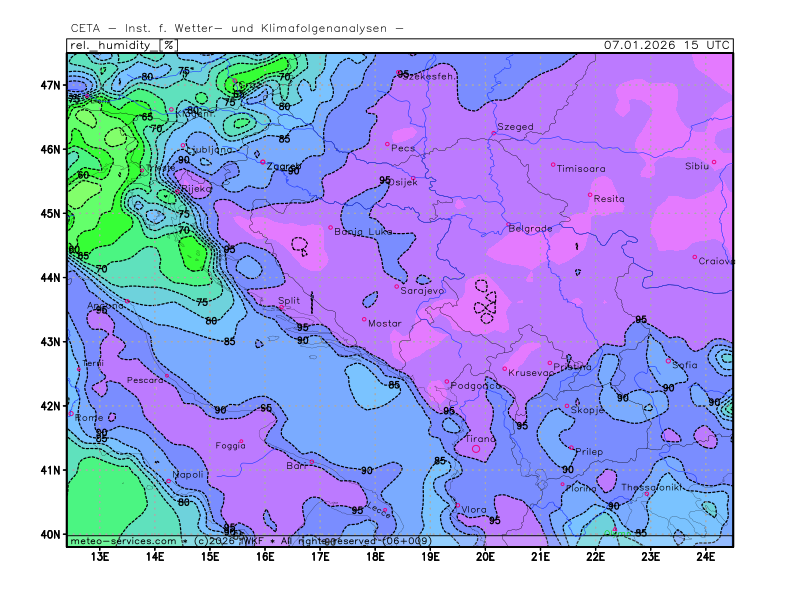The width and height of the screenshot is (800, 600).
Task: Select the Sarajevo city marker
Action: tap(397, 287)
